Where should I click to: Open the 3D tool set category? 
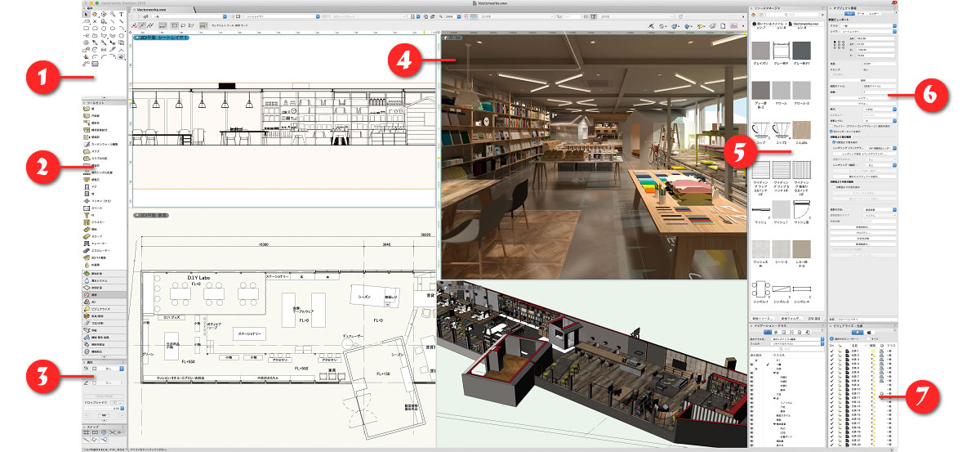pyautogui.click(x=94, y=301)
